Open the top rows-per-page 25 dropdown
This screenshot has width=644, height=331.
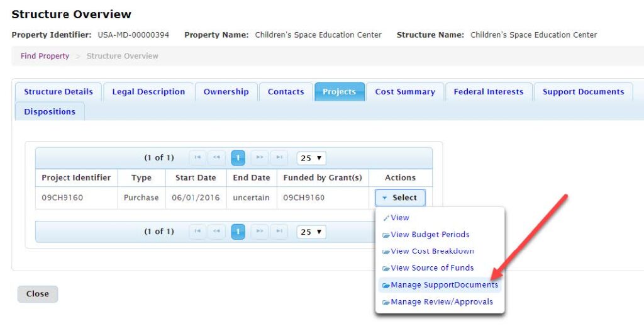coord(311,158)
